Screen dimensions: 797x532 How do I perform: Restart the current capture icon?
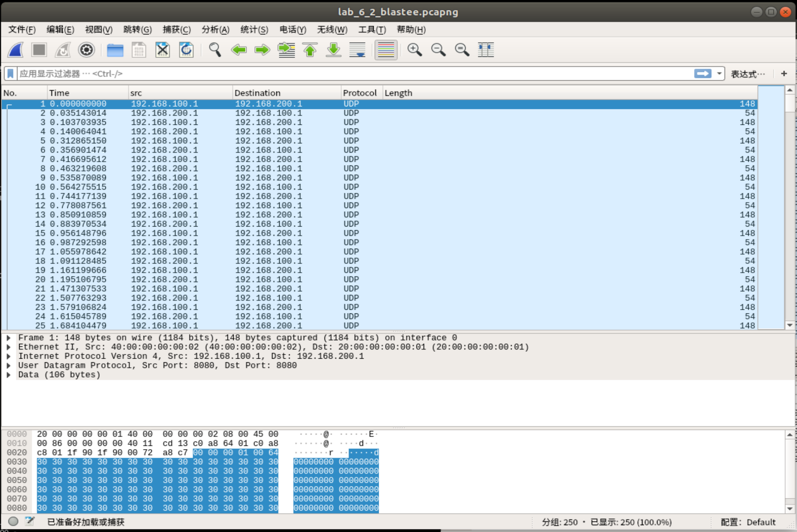pos(63,50)
